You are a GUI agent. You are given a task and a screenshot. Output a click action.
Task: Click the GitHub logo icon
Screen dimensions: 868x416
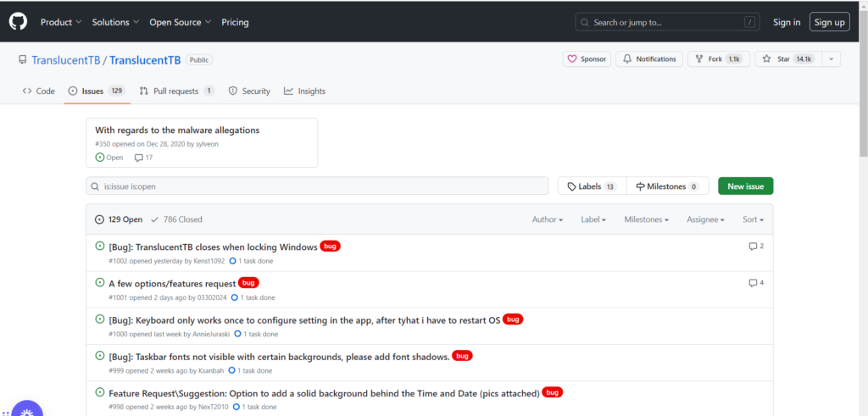tap(18, 21)
